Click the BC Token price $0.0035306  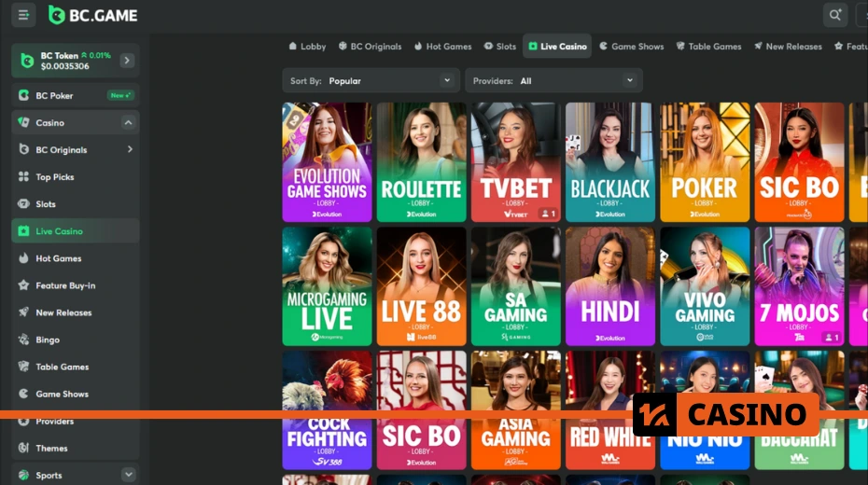[64, 66]
